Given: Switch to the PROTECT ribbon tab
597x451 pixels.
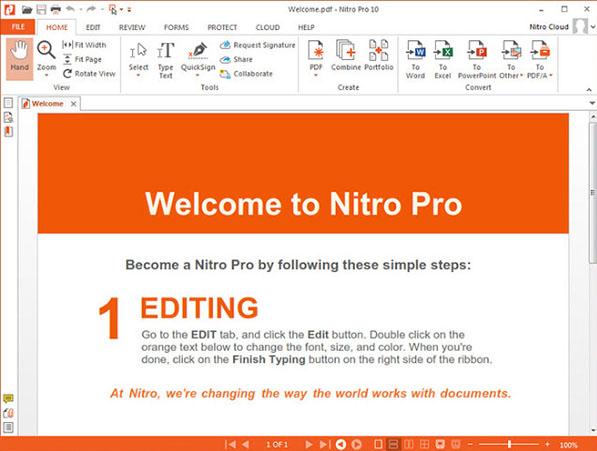Looking at the screenshot, I should (x=222, y=27).
